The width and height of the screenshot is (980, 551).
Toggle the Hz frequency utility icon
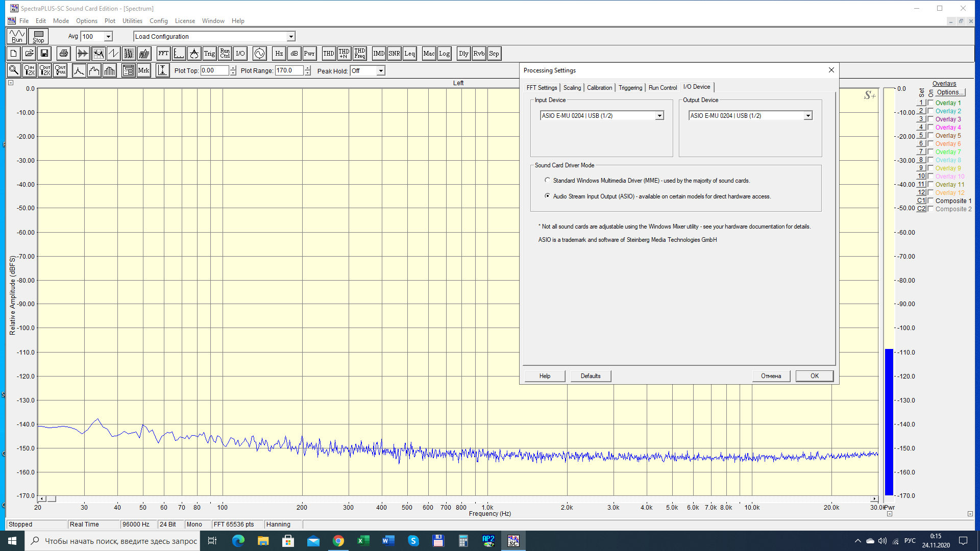[279, 54]
